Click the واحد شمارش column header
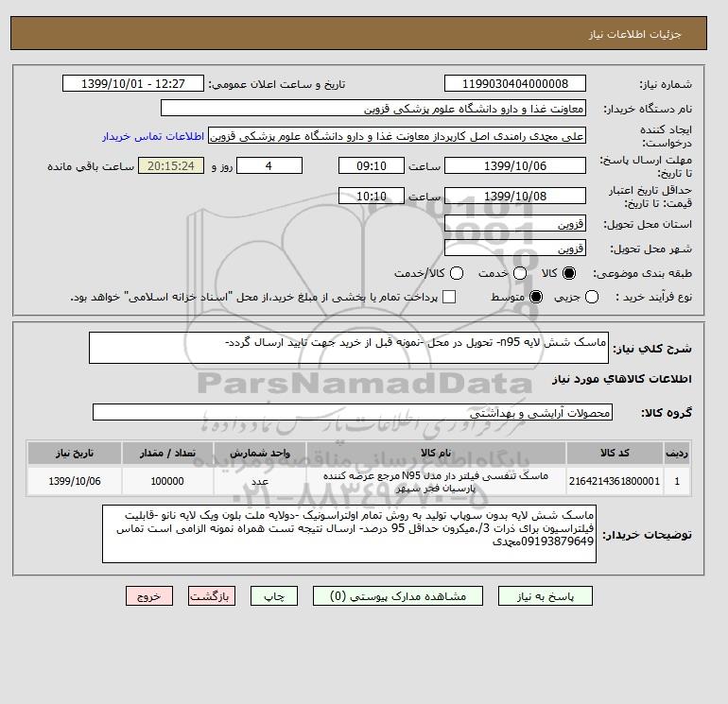The image size is (728, 704). coord(260,453)
